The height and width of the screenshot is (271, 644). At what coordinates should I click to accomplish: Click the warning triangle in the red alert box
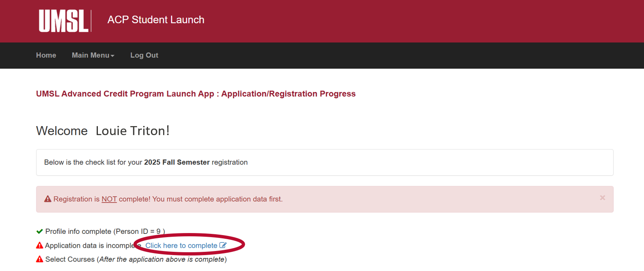pos(48,199)
